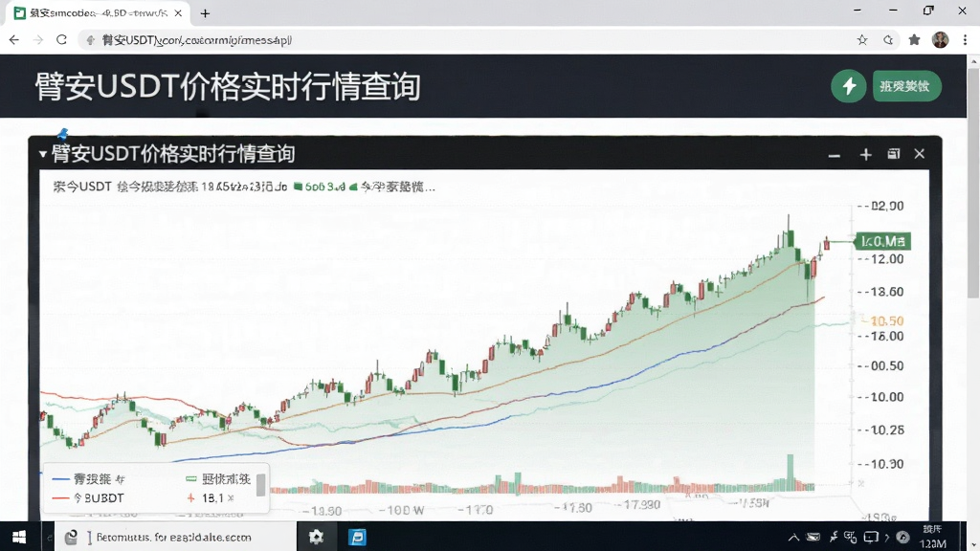Viewport: 980px width, 551px height.
Task: Open the profile avatar menu
Action: (940, 40)
